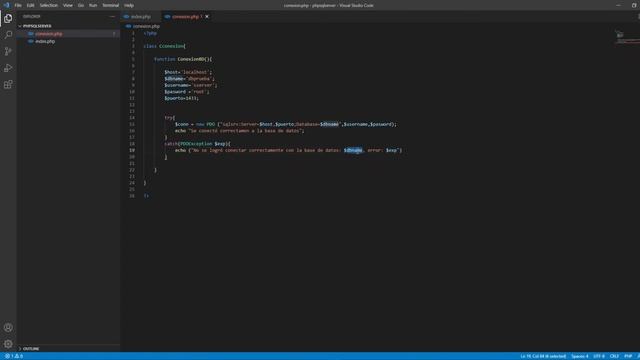Click the $puerto=1433 line

tap(182, 98)
